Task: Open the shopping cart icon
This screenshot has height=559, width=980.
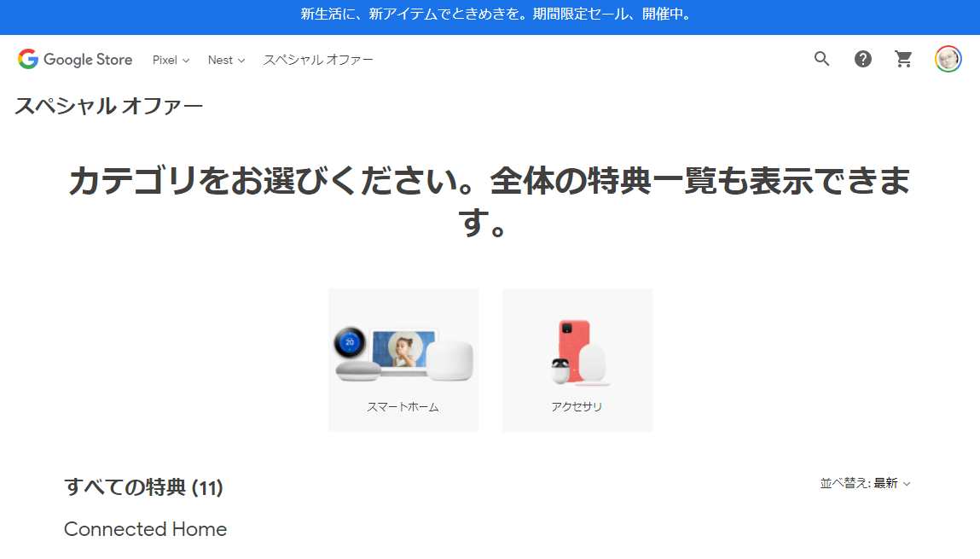Action: pos(904,60)
